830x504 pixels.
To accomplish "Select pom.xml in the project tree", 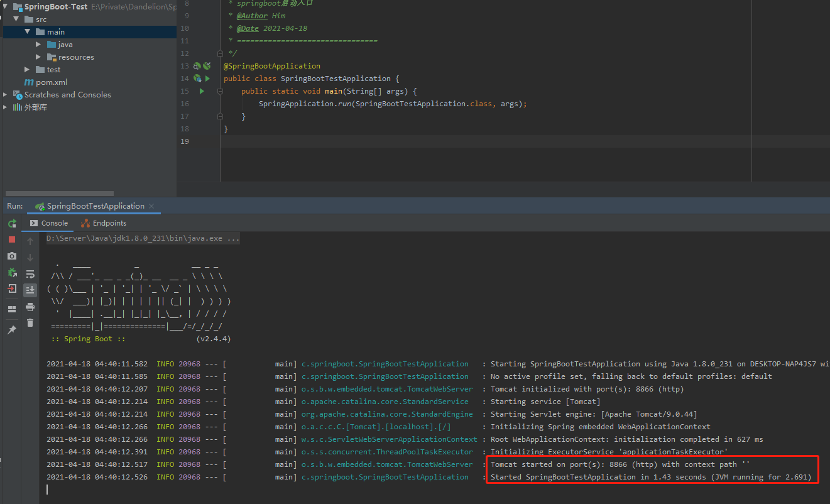I will pyautogui.click(x=51, y=82).
